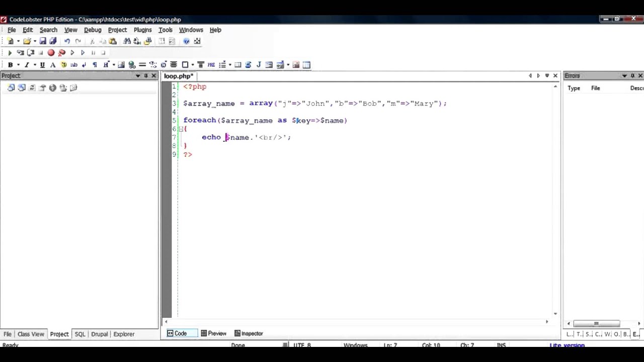Click the Open folder icon
The image size is (644, 362).
(27, 41)
